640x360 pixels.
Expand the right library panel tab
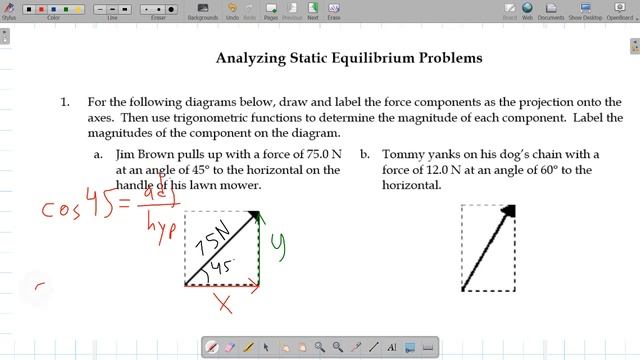pos(635,46)
